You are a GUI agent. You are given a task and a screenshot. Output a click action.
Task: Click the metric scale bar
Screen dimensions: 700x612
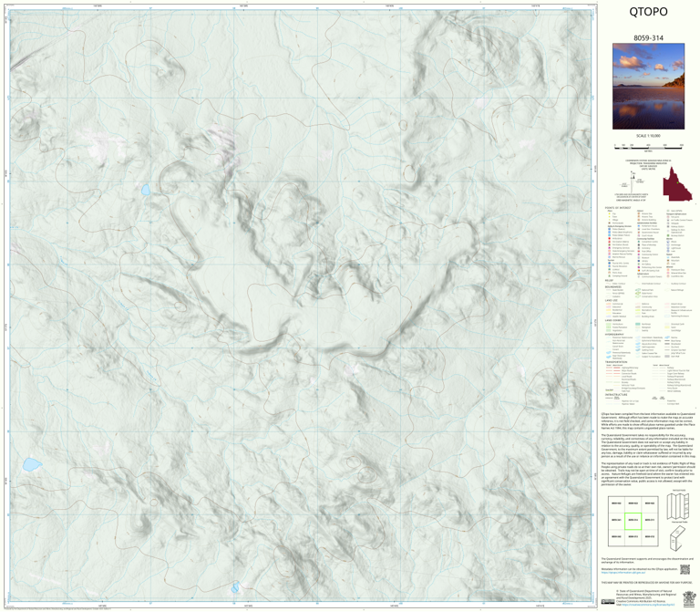coord(648,146)
